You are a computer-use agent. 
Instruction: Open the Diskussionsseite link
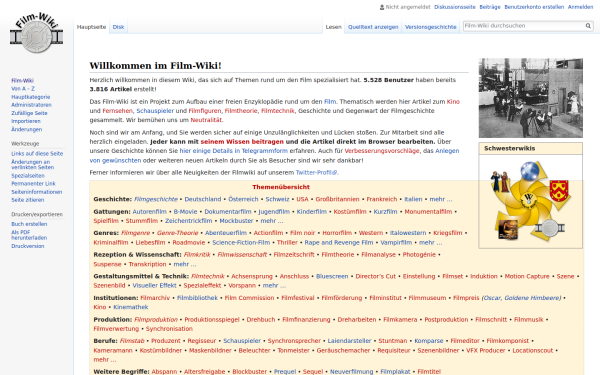455,7
